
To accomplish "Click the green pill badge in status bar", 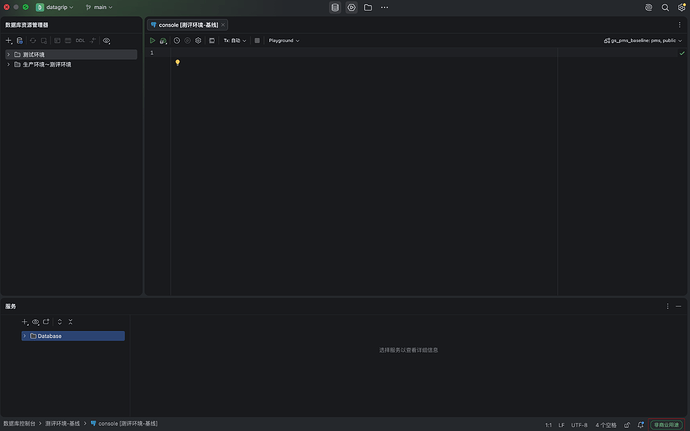I will pos(666,425).
